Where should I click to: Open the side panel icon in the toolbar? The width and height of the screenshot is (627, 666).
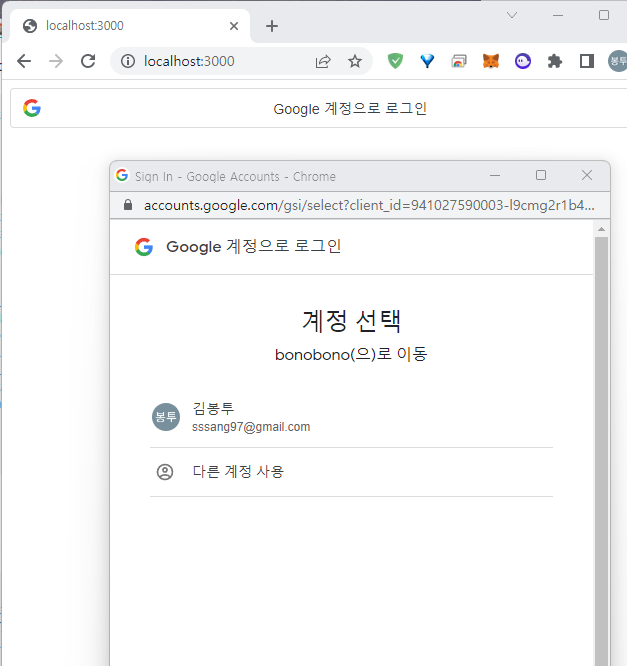587,61
